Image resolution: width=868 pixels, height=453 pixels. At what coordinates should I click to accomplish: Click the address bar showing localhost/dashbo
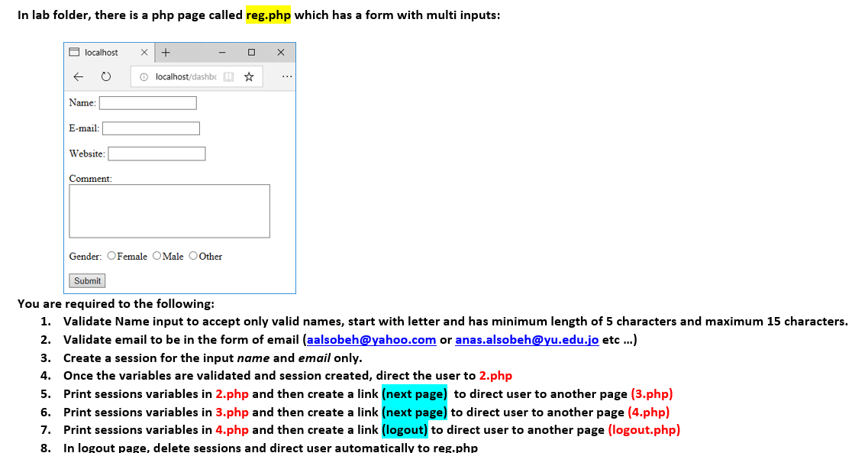click(x=187, y=76)
